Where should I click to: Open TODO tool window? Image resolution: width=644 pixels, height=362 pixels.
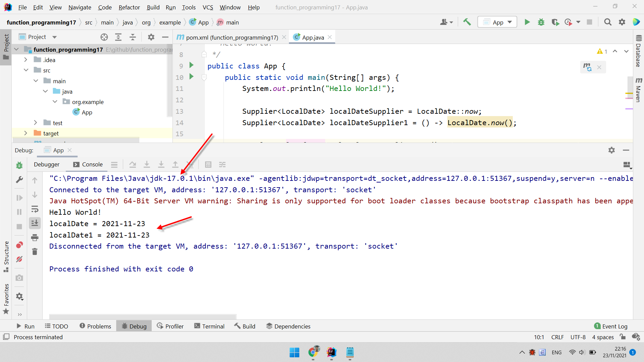point(56,326)
